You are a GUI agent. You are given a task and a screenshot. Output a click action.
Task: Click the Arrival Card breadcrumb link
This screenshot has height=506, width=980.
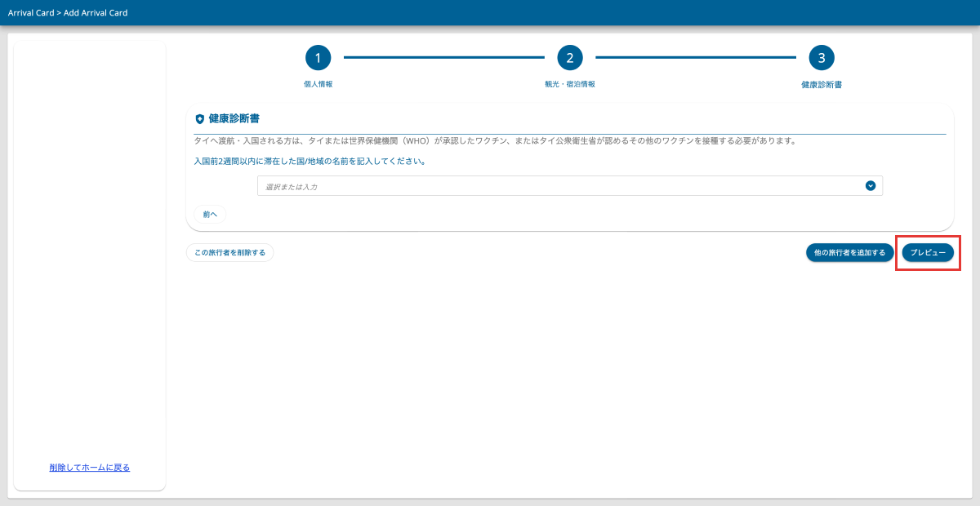coord(30,12)
